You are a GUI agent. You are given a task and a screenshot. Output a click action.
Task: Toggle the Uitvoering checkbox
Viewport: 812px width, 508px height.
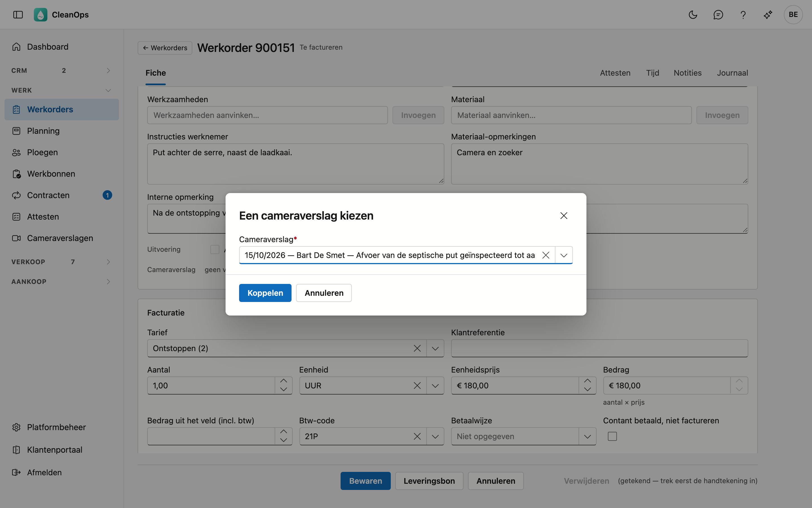tap(215, 249)
